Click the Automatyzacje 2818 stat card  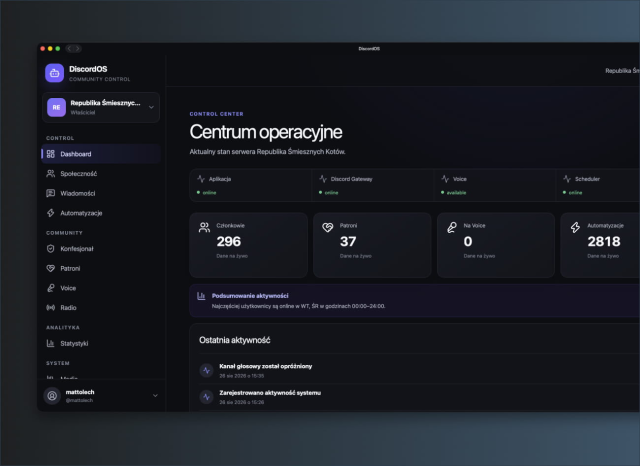click(x=600, y=245)
